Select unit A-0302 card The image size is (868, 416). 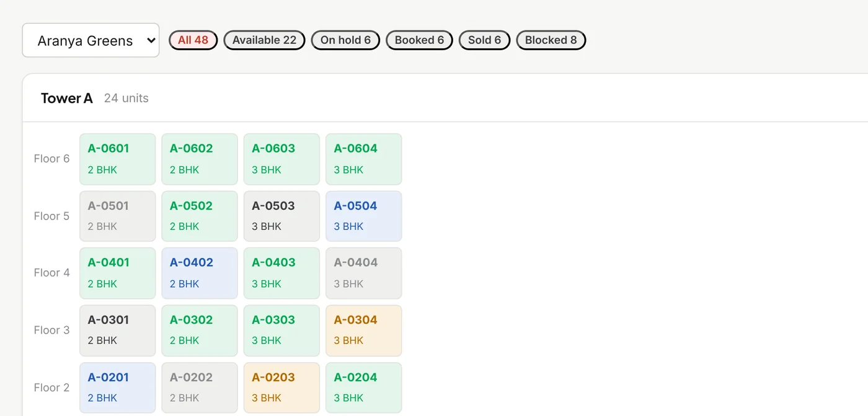[x=200, y=330]
